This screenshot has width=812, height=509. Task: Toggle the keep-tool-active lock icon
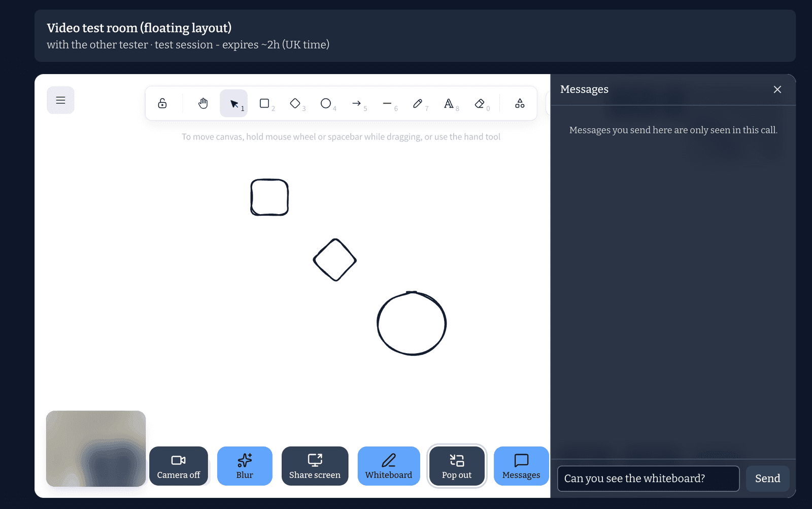click(162, 104)
